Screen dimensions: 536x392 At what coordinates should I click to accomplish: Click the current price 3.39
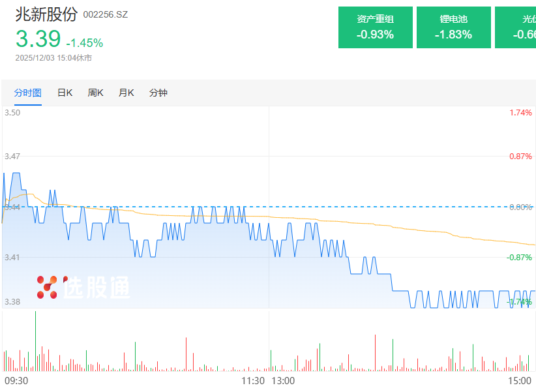(x=38, y=39)
